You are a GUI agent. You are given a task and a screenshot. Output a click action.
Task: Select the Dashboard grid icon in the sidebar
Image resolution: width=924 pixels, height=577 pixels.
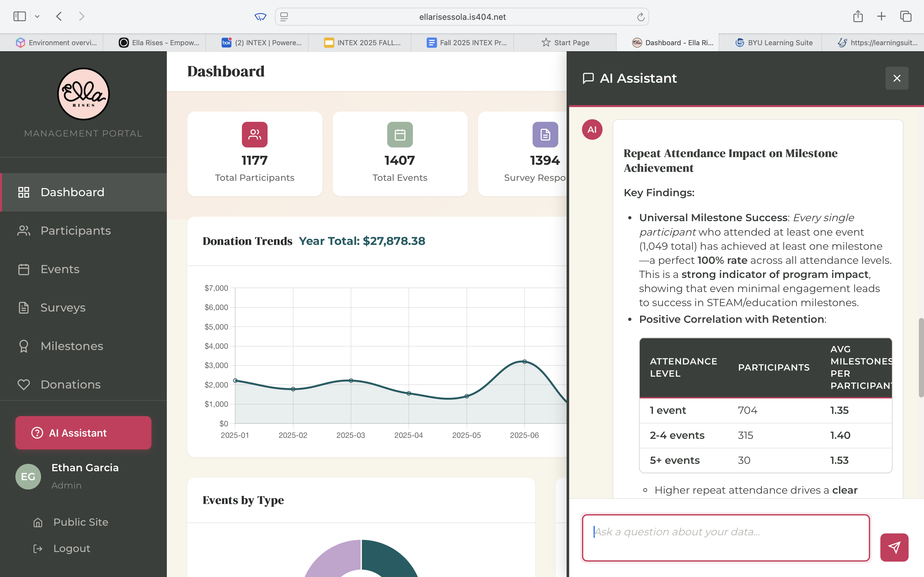24,192
